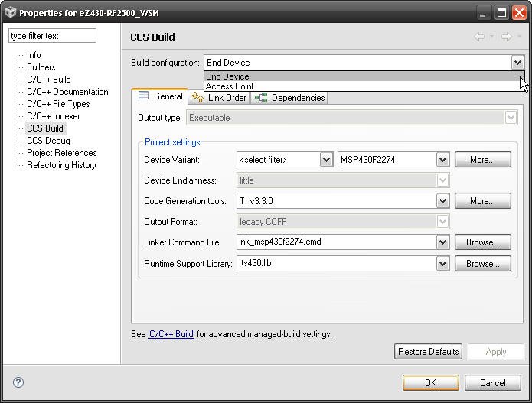Open the Runtime Support Library dropdown arrow

pos(442,264)
